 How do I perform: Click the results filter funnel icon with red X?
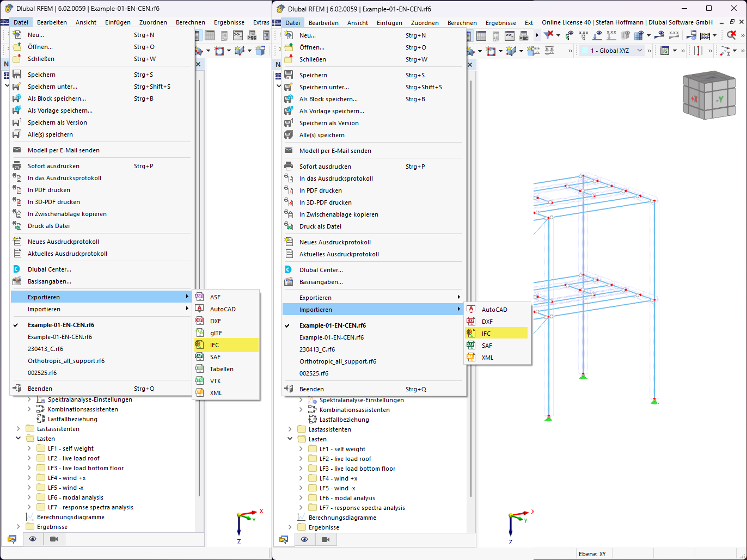(x=548, y=34)
